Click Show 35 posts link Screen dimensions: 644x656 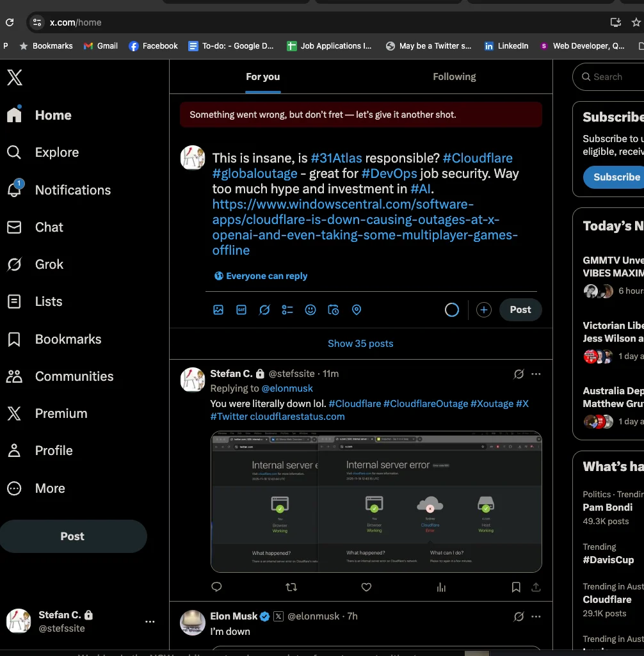tap(360, 344)
